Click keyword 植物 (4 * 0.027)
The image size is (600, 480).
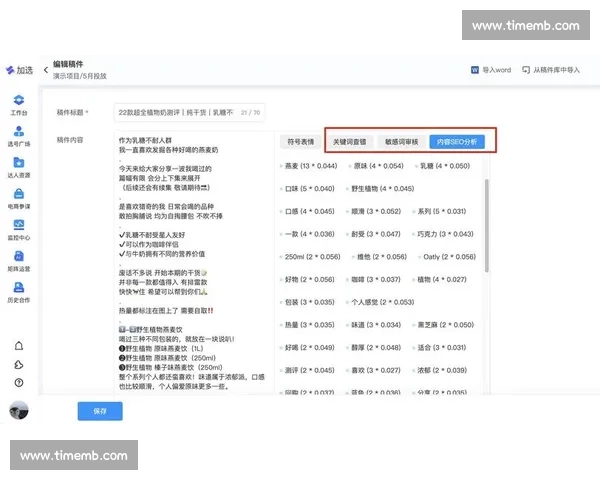pyautogui.click(x=442, y=279)
